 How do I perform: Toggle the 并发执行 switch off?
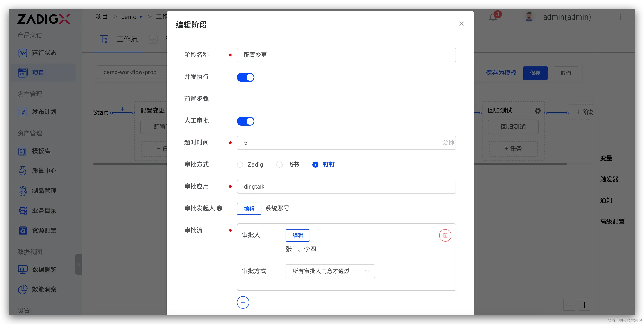[245, 77]
